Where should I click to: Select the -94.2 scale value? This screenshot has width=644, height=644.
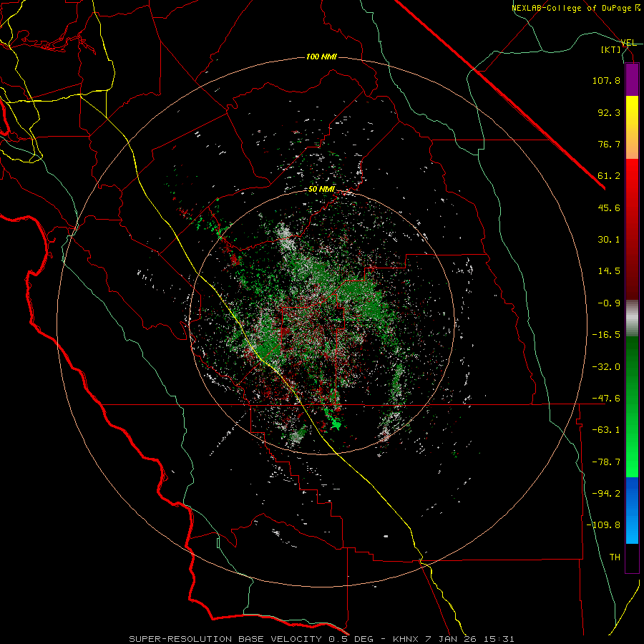click(606, 494)
